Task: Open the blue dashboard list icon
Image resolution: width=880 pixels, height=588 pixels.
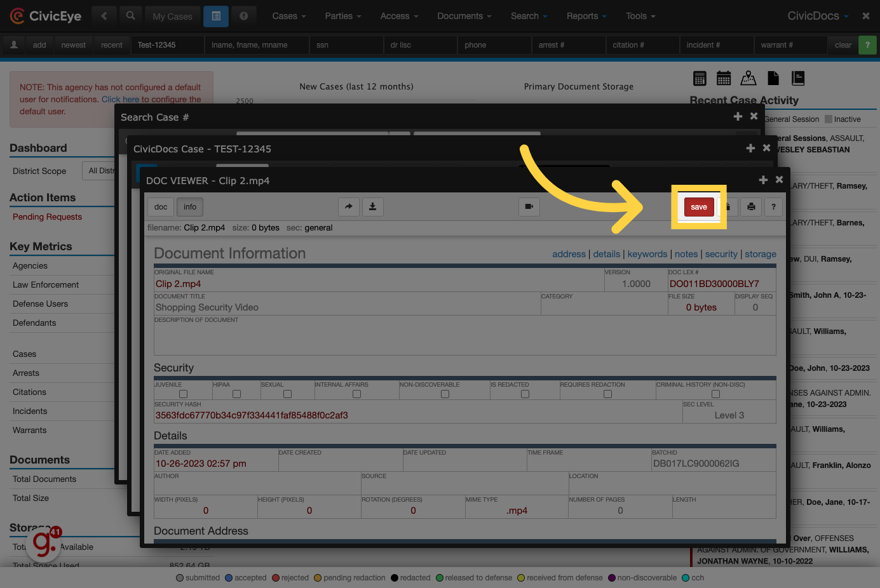Action: [x=216, y=16]
